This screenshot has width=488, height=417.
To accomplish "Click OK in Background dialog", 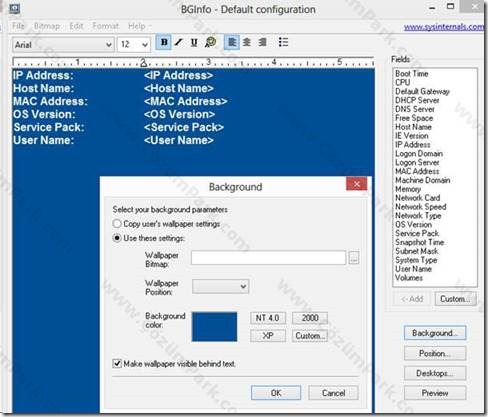I will (276, 393).
